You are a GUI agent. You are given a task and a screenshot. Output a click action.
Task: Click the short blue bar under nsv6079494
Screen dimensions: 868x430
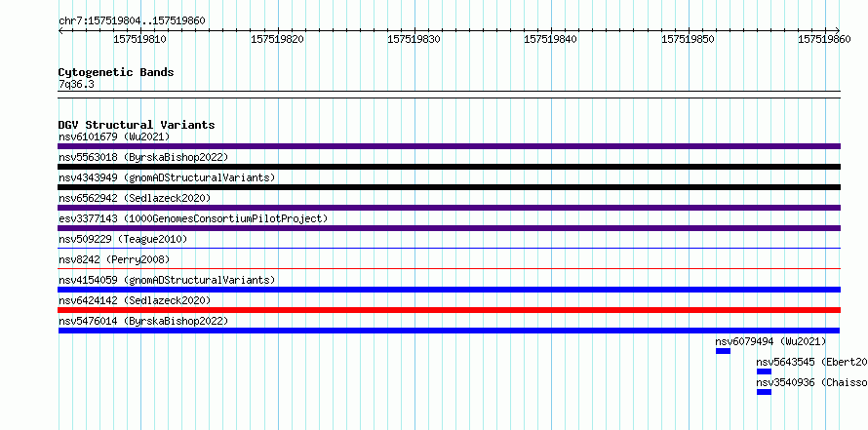pyautogui.click(x=723, y=351)
